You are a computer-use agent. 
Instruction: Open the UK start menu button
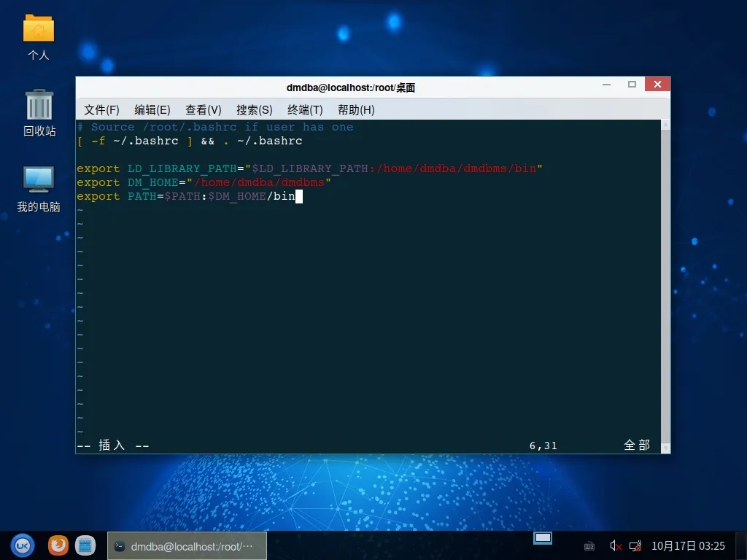click(23, 545)
